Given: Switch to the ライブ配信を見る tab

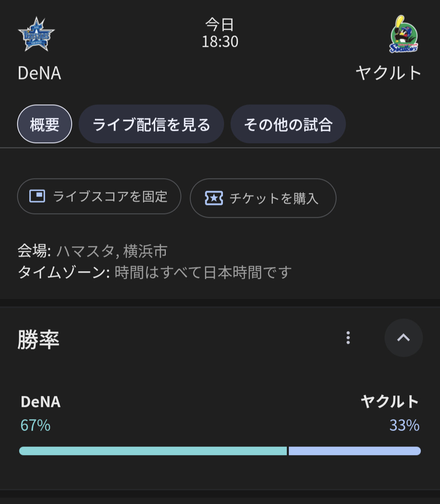Looking at the screenshot, I should click(151, 124).
